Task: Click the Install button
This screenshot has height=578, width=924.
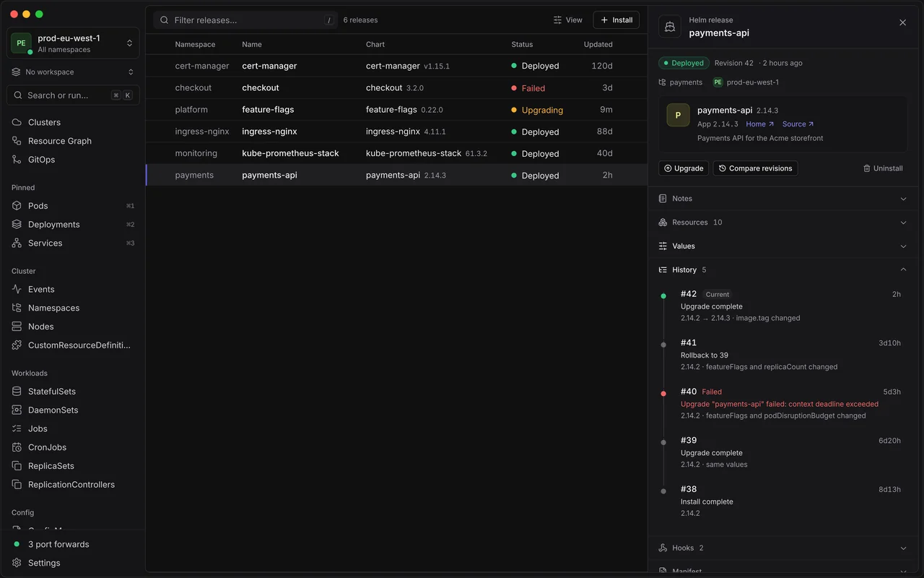Action: coord(616,20)
